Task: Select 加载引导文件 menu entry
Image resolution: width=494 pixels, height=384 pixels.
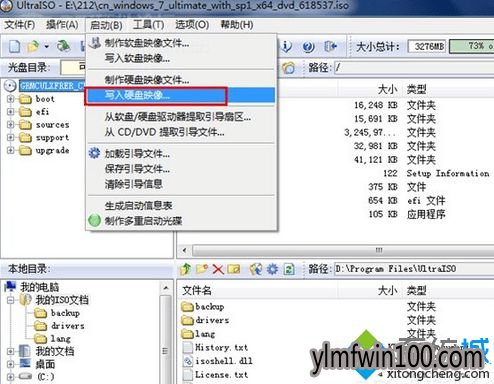Action: 181,154
